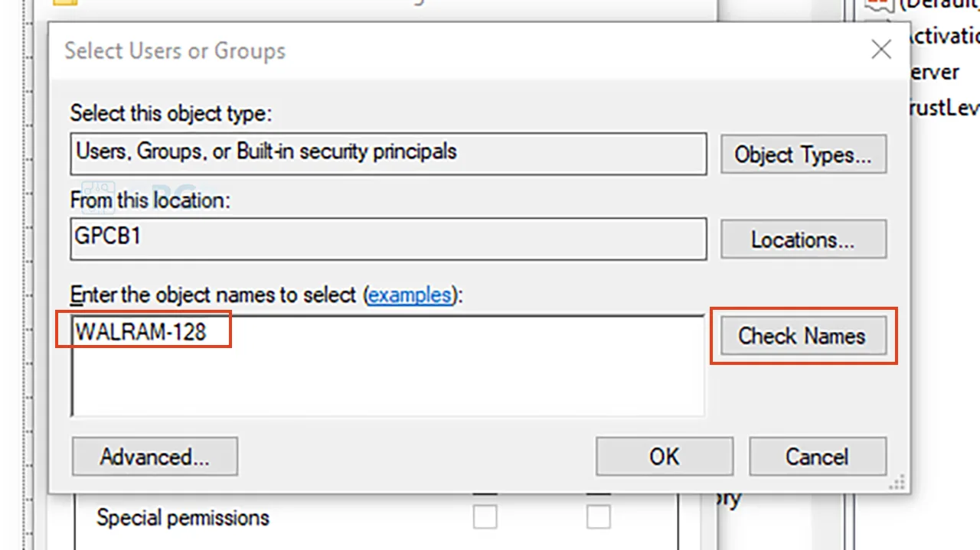Select the TrustLevel registry value entry
Viewport: 980px width, 550px height.
942,108
